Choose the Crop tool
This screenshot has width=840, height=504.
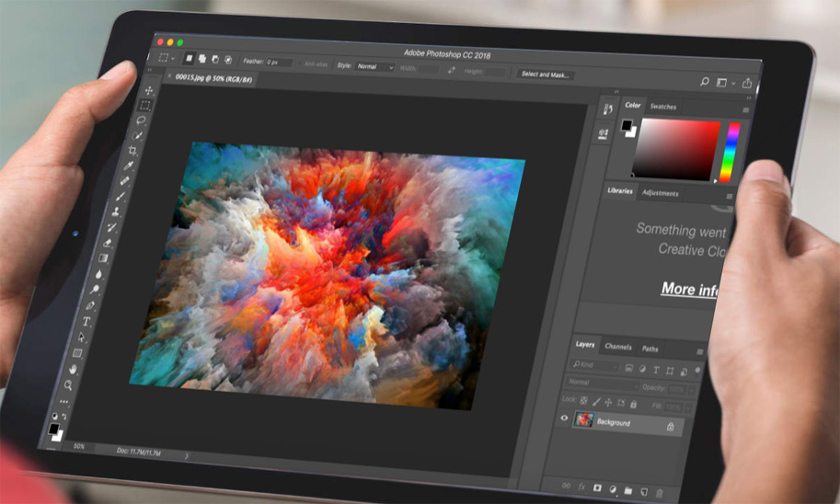coord(134,150)
